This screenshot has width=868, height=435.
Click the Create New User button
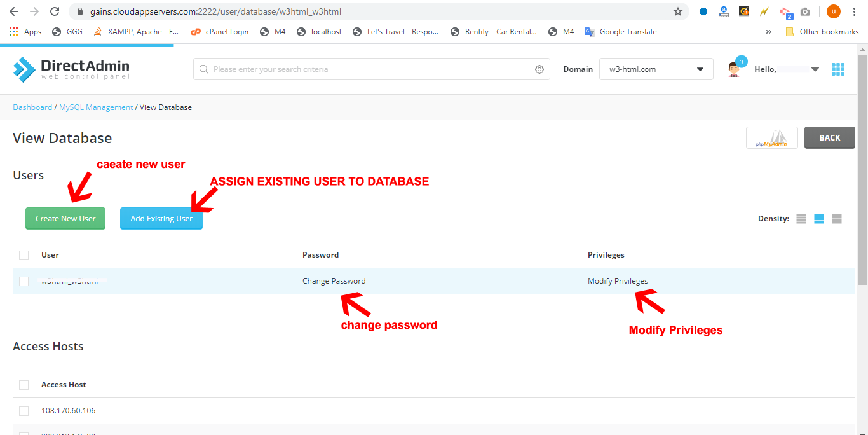[x=65, y=218]
